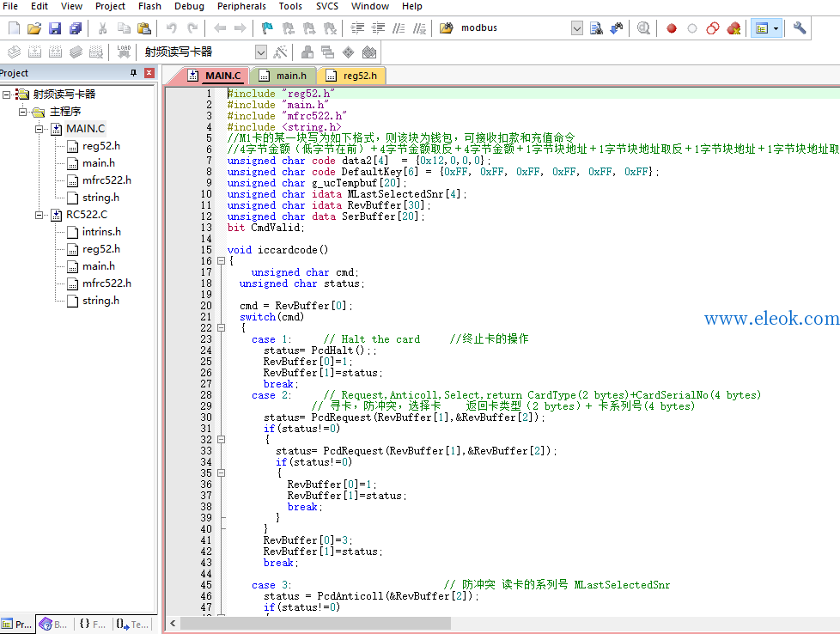Collapse the RC522.C node in project tree
The image size is (840, 634).
tap(40, 215)
